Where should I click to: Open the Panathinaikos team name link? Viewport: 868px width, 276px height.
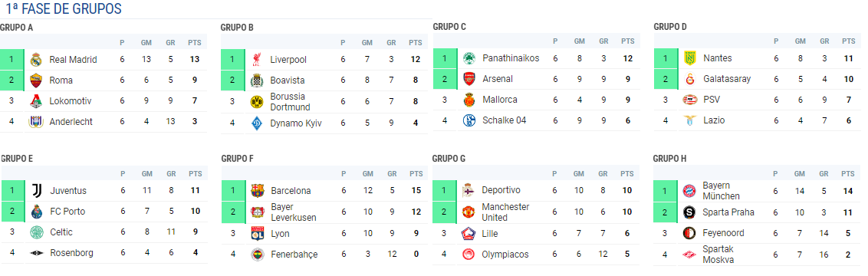pyautogui.click(x=511, y=58)
